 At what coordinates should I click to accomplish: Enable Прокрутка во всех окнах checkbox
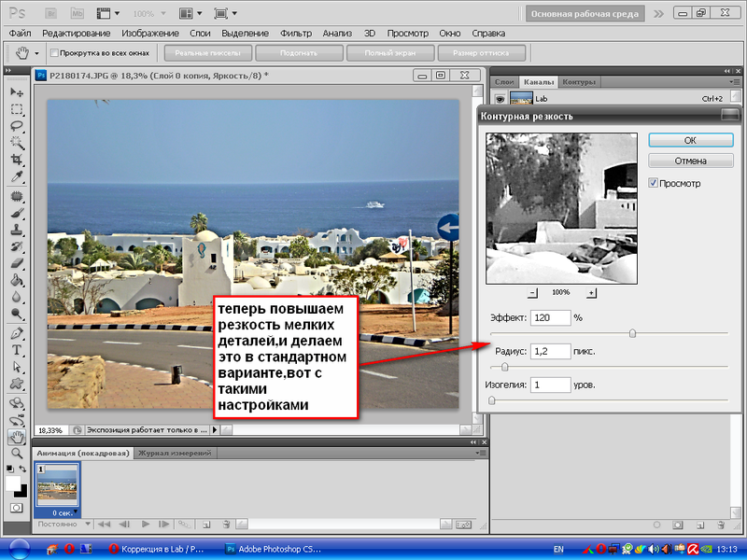tap(54, 53)
